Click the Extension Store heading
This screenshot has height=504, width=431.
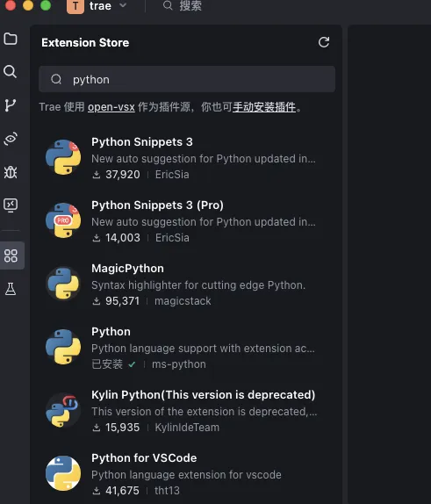[85, 42]
